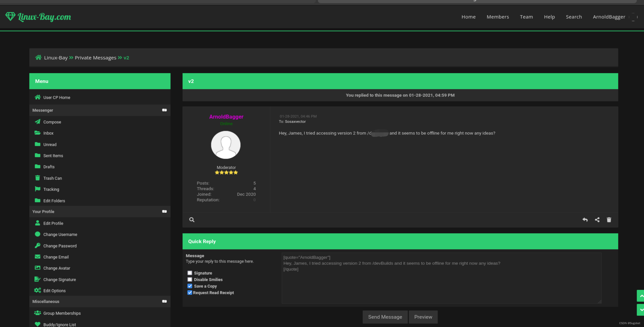Click the Change Signature pen icon
644x327 pixels.
[x=37, y=279]
